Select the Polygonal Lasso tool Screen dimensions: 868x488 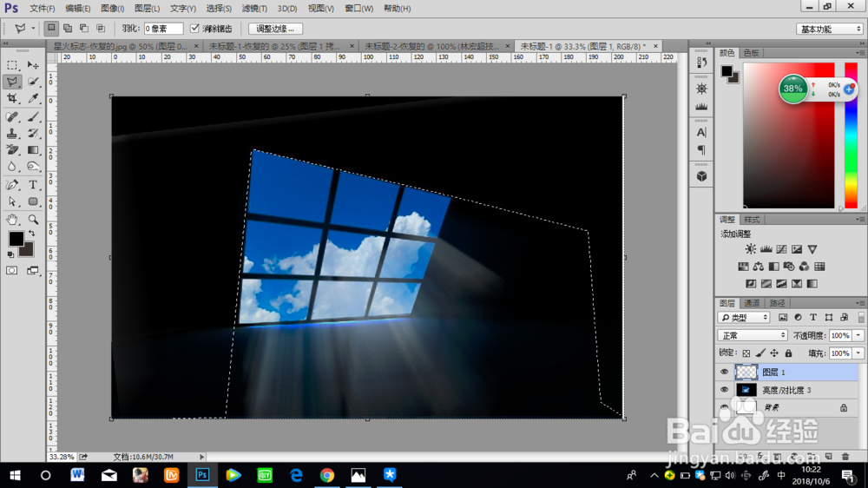[x=12, y=82]
